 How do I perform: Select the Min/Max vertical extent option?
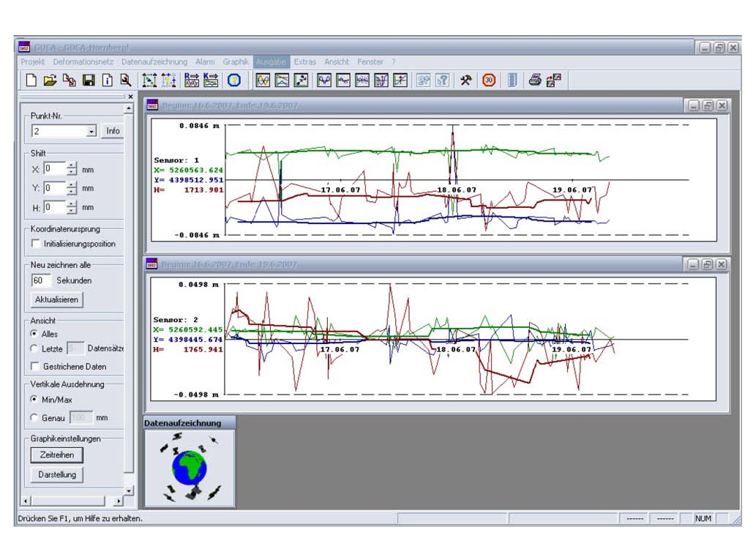(34, 399)
